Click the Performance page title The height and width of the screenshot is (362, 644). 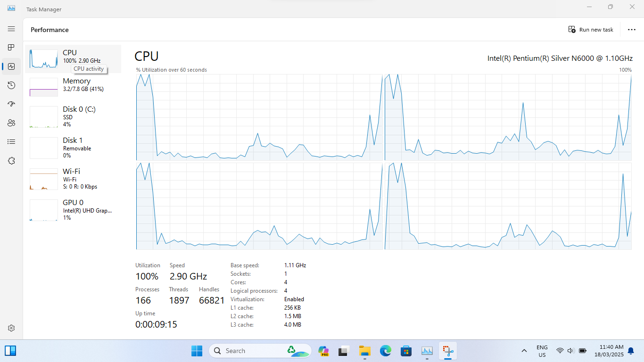50,30
